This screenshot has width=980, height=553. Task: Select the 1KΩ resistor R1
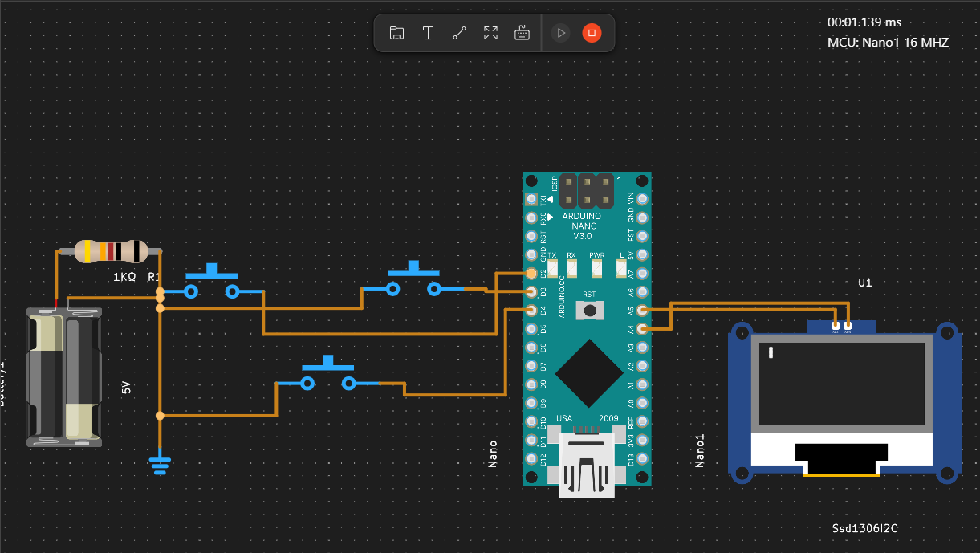(x=111, y=252)
